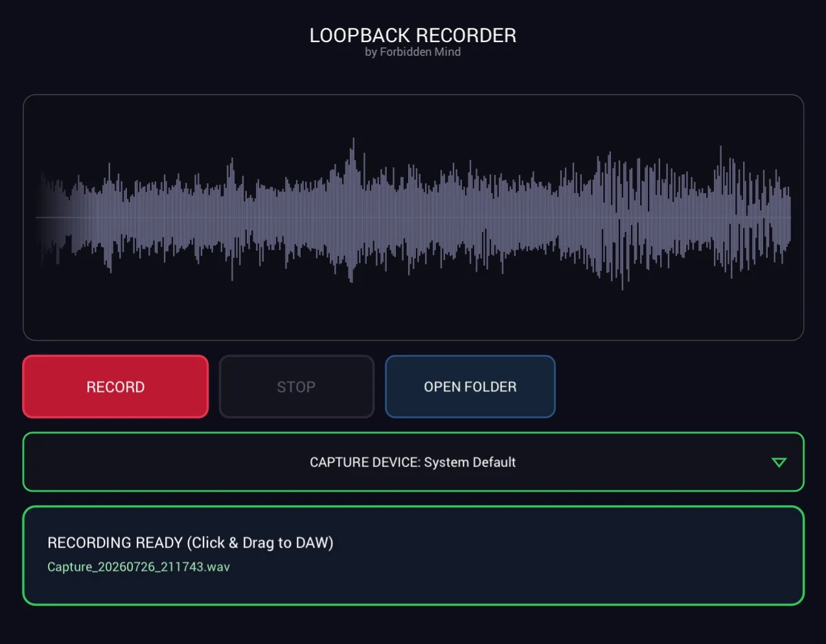Open the recordings folder via OPEN FOLDER
The height and width of the screenshot is (644, 826).
coord(470,387)
